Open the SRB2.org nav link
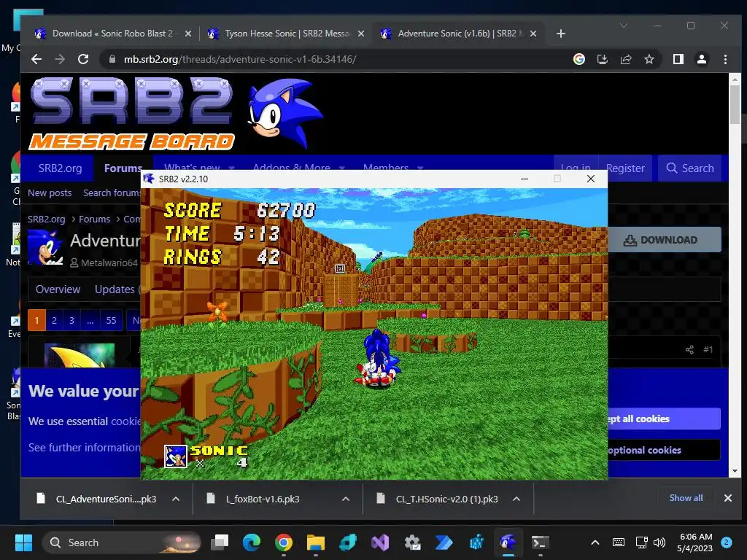The image size is (747, 560). click(x=60, y=168)
